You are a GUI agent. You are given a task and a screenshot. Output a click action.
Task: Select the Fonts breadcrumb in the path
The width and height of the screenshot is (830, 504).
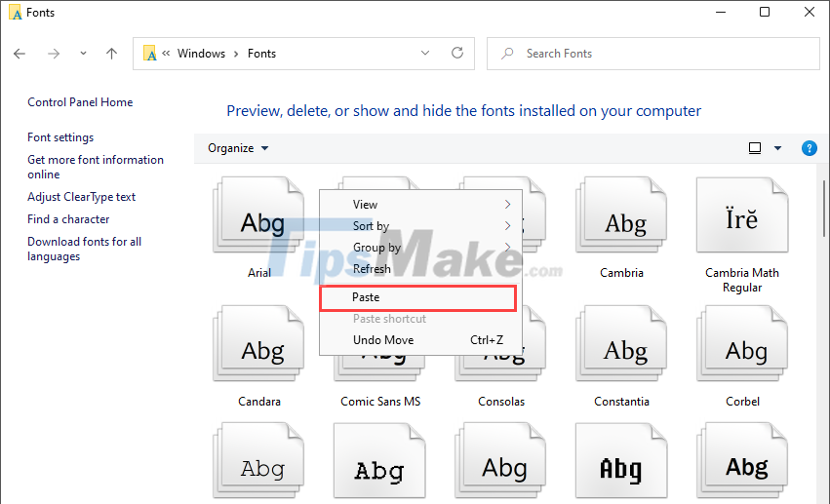[261, 54]
